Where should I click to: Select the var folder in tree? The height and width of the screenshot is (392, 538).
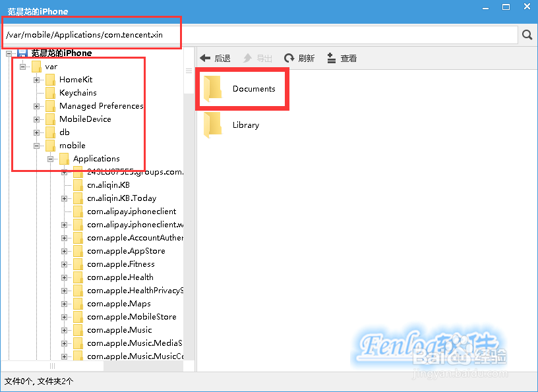[51, 67]
